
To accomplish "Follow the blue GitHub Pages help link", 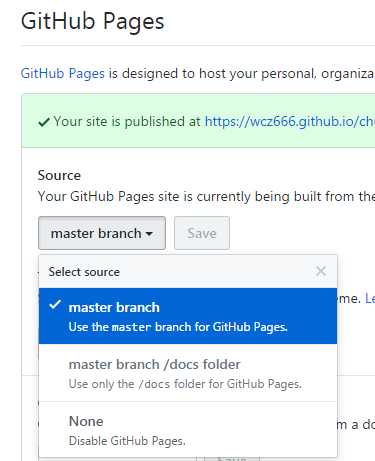I will point(63,74).
